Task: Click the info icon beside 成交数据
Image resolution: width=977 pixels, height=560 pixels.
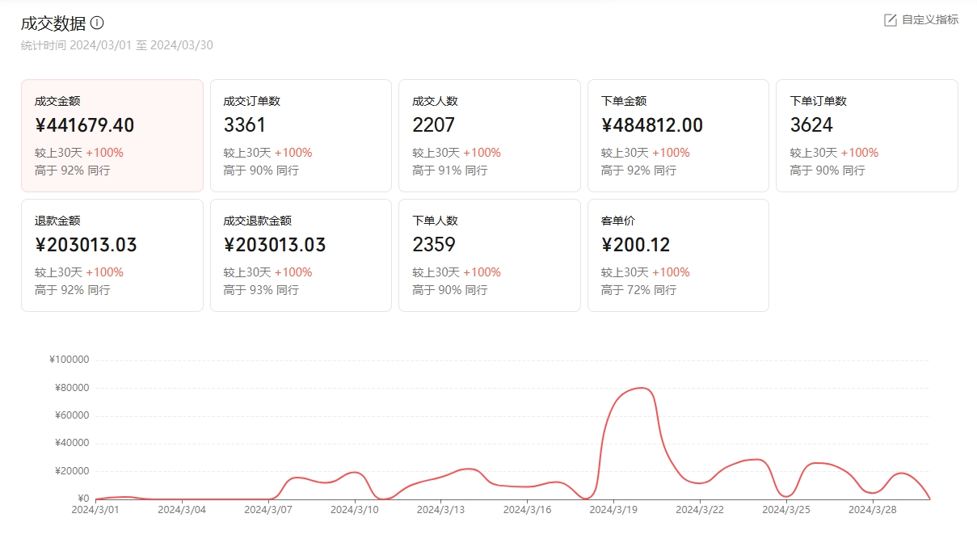Action: [97, 23]
